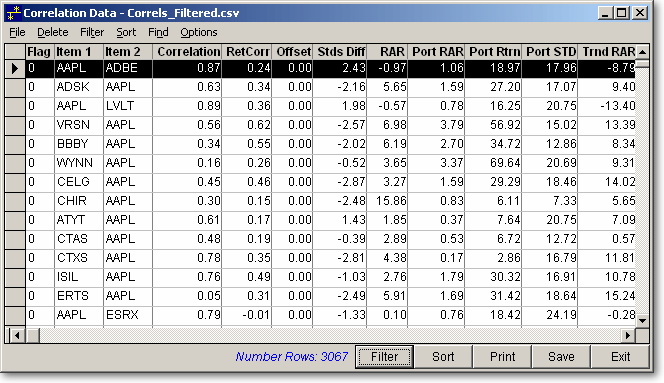Open the Options menu
Image resolution: width=664 pixels, height=383 pixels.
point(199,32)
